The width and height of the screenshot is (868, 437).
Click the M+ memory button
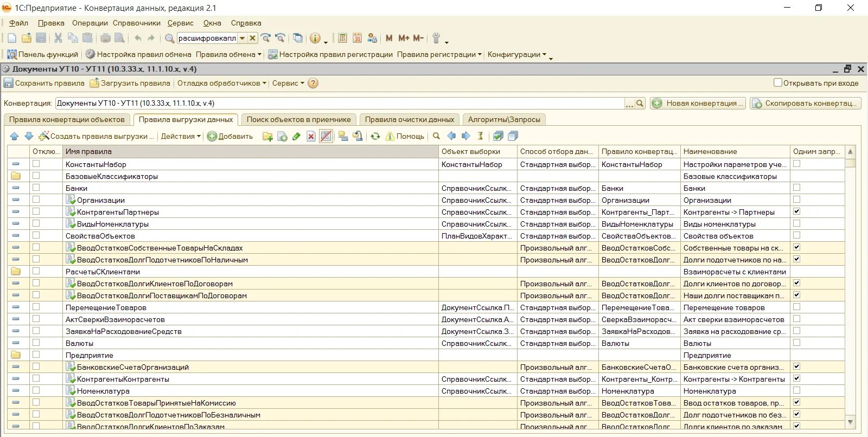pos(404,38)
